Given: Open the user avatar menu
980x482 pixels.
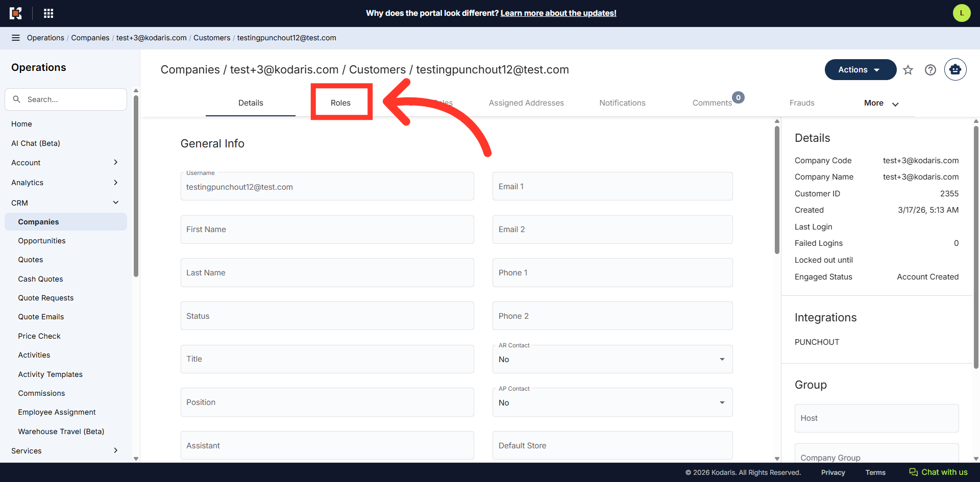Looking at the screenshot, I should tap(962, 13).
